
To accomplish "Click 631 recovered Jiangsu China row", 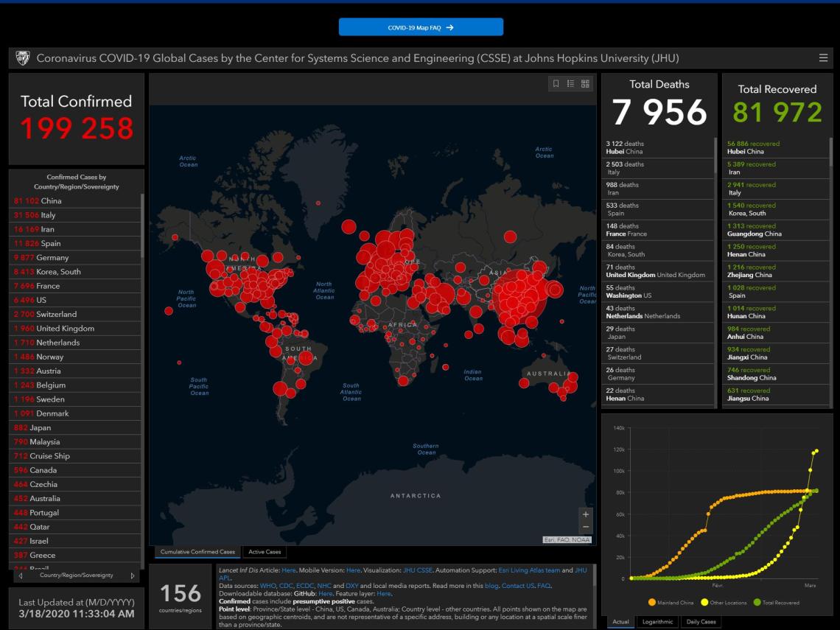I will coord(776,395).
